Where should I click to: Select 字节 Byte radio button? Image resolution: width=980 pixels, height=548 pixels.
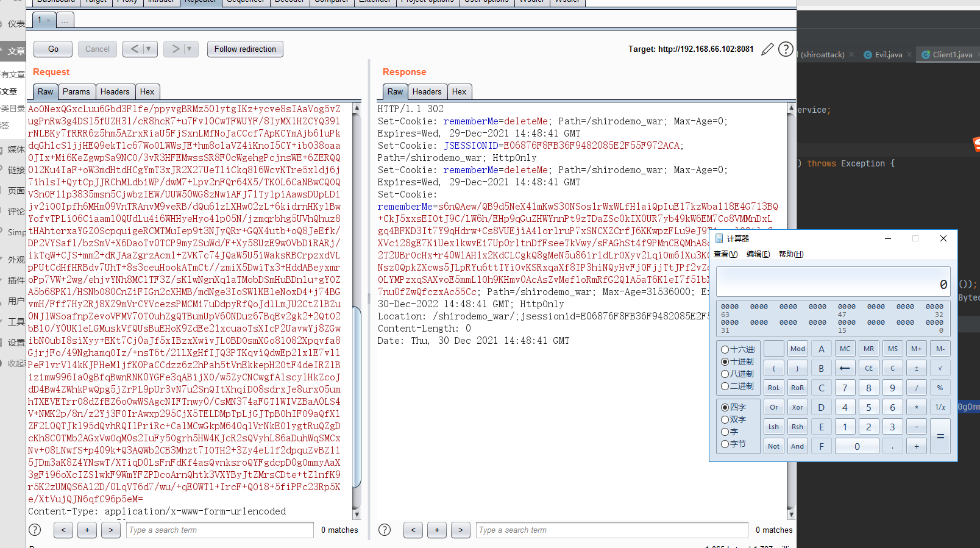coord(725,444)
